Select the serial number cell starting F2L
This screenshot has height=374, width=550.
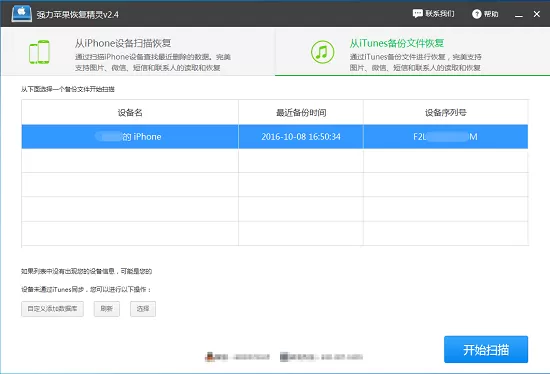pyautogui.click(x=445, y=136)
